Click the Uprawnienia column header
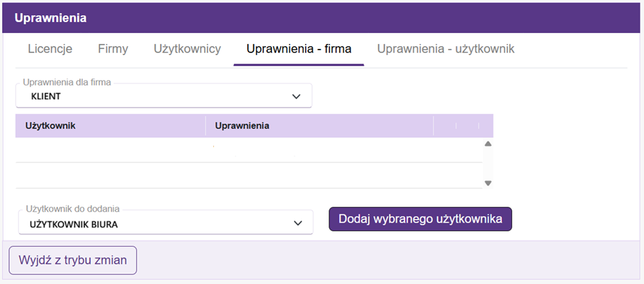This screenshot has width=644, height=284. [319, 126]
